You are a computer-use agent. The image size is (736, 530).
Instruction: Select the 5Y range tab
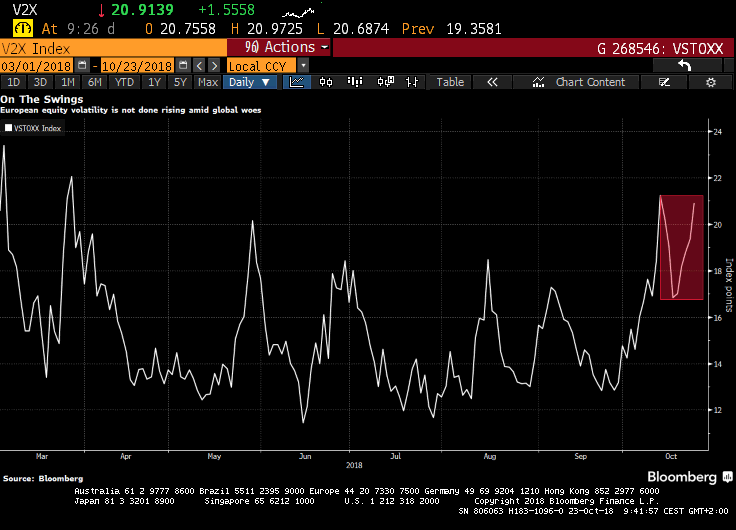tap(180, 82)
